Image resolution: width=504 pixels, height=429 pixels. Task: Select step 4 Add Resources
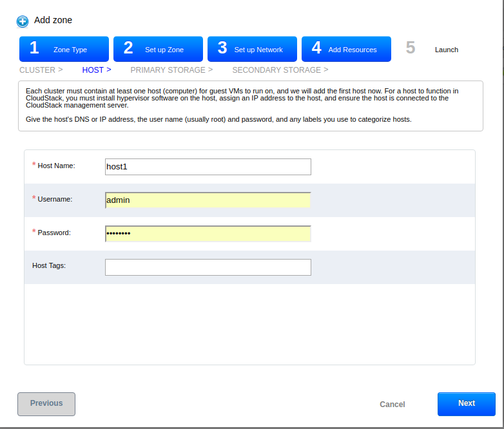(x=346, y=49)
